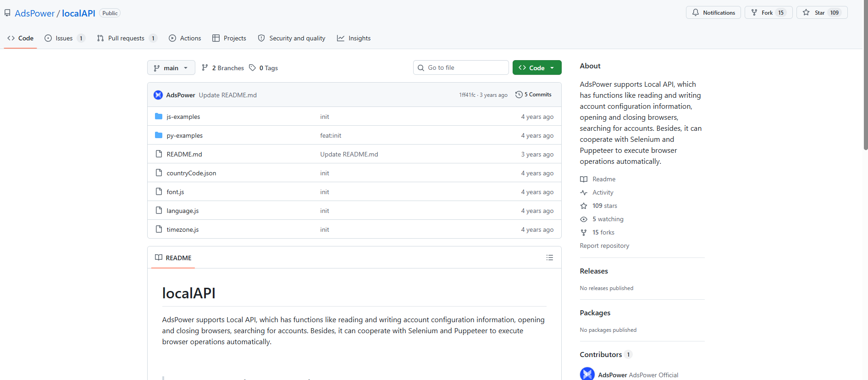Viewport: 868px width, 380px height.
Task: Click the search magnifier in Go to file
Action: click(421, 68)
